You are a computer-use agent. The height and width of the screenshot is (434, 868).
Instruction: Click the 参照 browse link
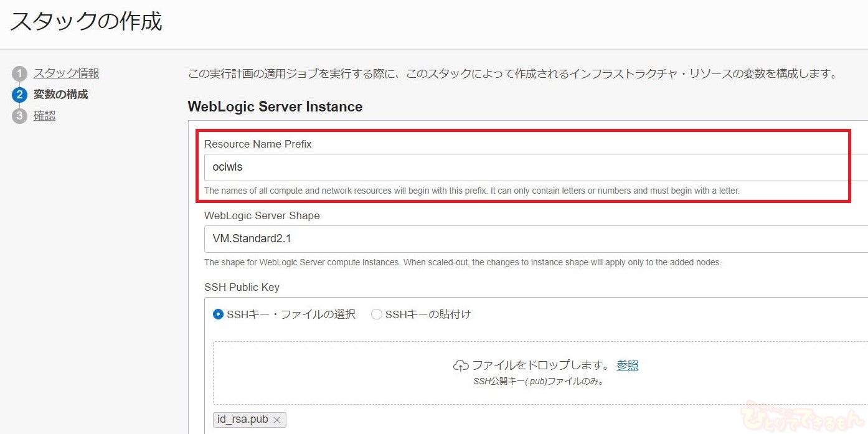point(627,366)
